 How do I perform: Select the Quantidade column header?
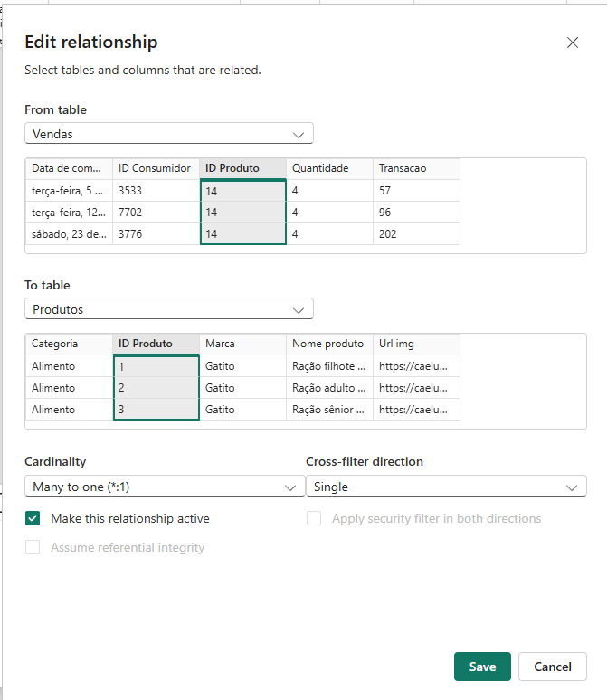(329, 168)
